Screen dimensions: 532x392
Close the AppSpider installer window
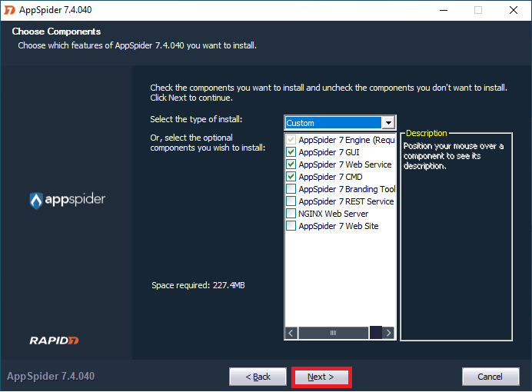click(x=513, y=10)
